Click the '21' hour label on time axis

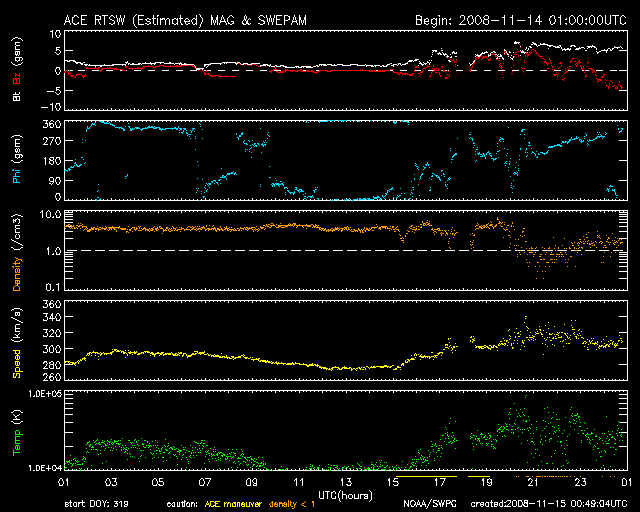pyautogui.click(x=533, y=483)
